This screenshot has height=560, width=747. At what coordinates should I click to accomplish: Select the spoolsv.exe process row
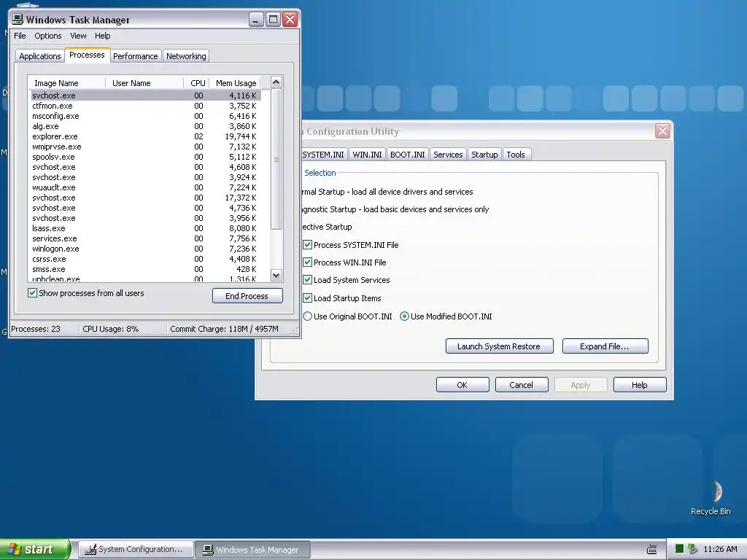(x=144, y=157)
